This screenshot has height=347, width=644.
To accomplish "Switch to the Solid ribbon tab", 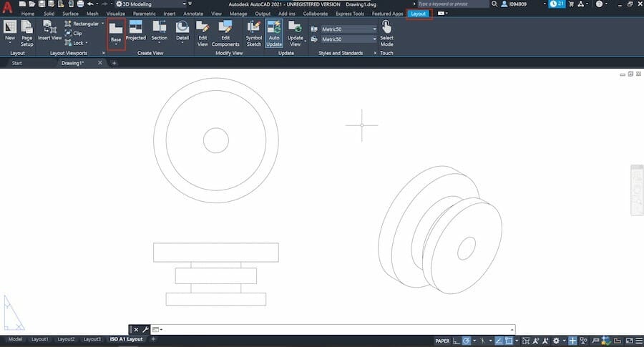I will [49, 14].
